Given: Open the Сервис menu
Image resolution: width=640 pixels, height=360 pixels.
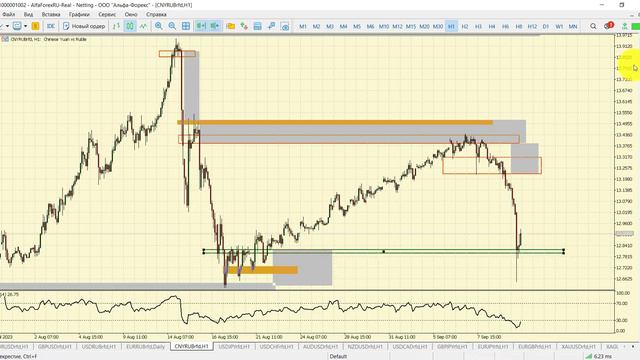Looking at the screenshot, I should tap(107, 14).
